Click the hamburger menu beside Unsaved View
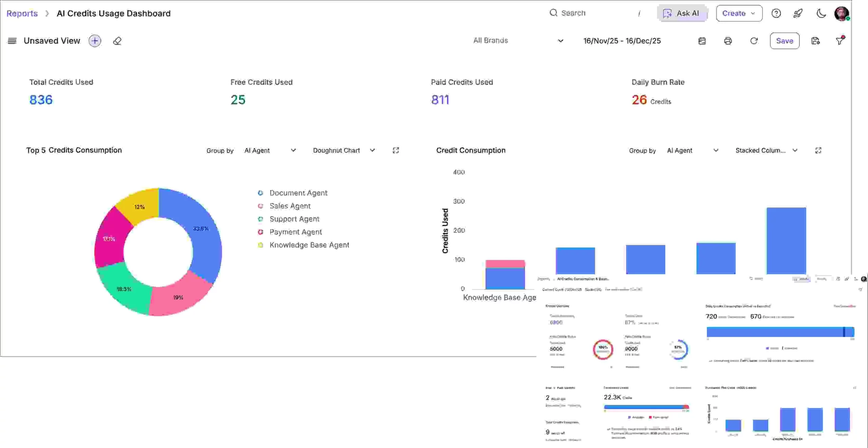 12,41
